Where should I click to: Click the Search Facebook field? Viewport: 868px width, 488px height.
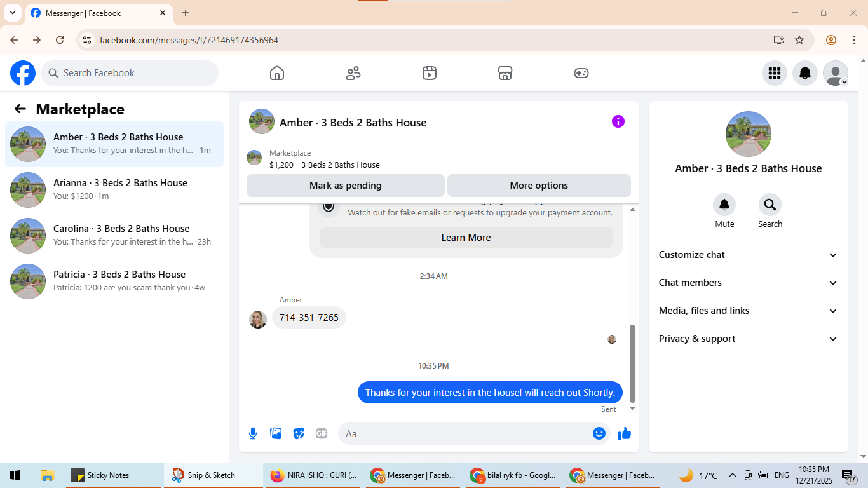point(130,73)
